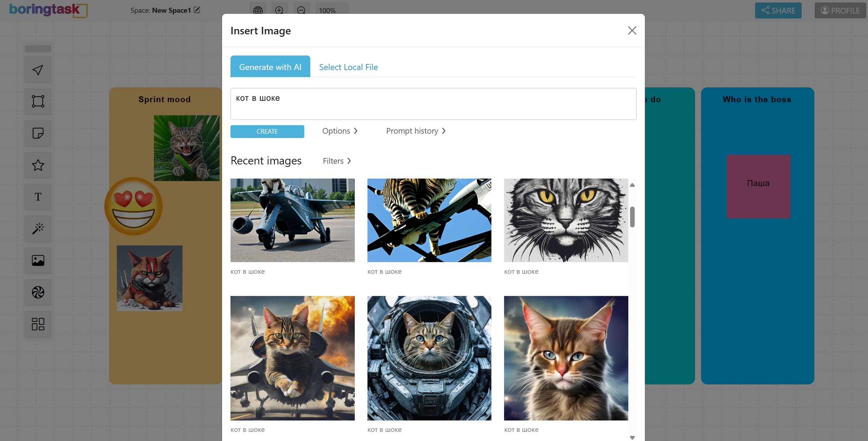Viewport: 868px width, 441px height.
Task: Expand the Filters for recent images
Action: coord(337,161)
